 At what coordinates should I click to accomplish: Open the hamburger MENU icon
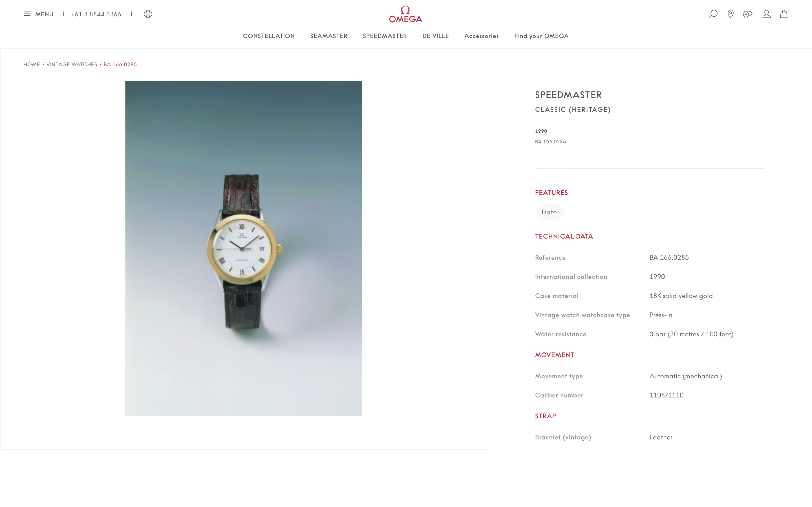point(27,14)
